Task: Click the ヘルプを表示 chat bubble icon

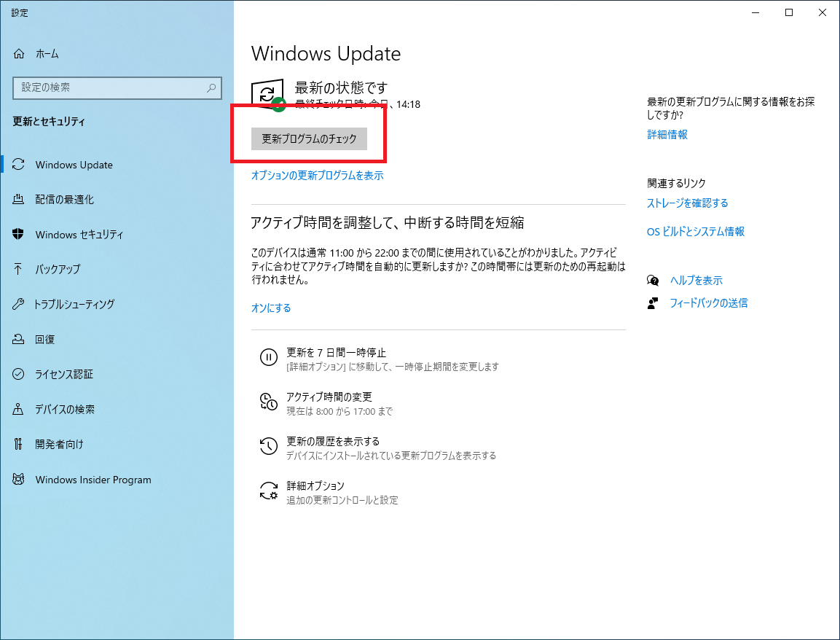Action: click(653, 281)
